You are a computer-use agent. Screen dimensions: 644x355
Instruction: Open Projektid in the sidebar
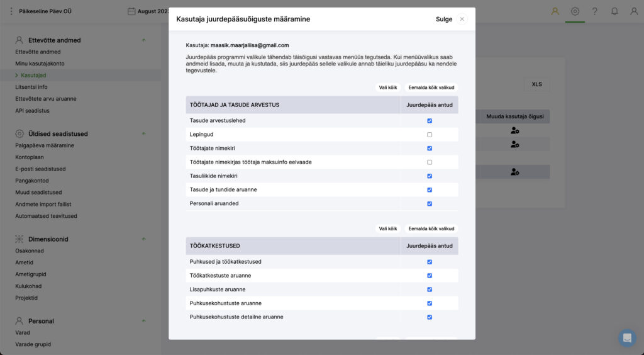pyautogui.click(x=26, y=298)
